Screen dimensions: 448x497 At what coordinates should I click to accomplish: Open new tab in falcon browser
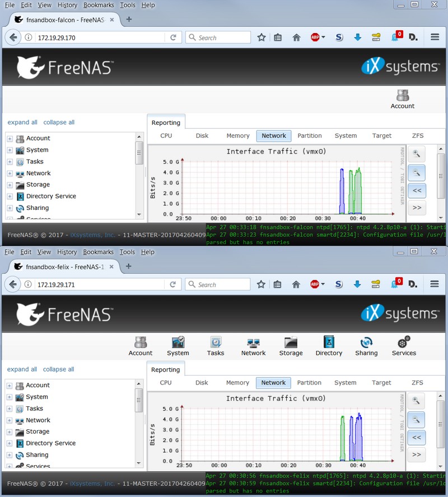(x=129, y=20)
